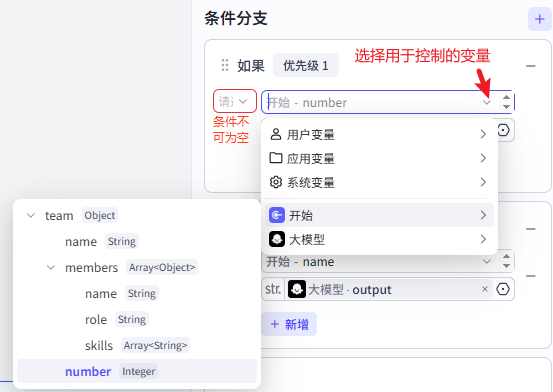Collapse the members array tree node
This screenshot has width=553, height=392.
(51, 267)
